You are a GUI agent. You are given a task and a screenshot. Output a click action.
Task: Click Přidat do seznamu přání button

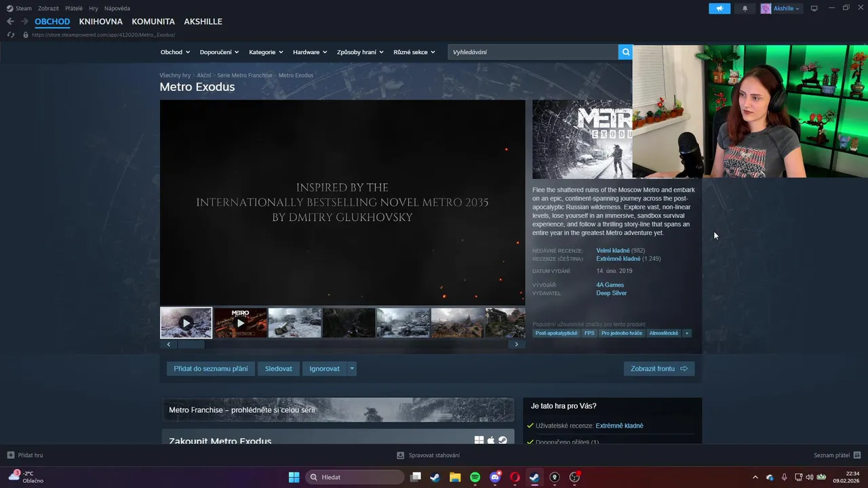tap(211, 369)
